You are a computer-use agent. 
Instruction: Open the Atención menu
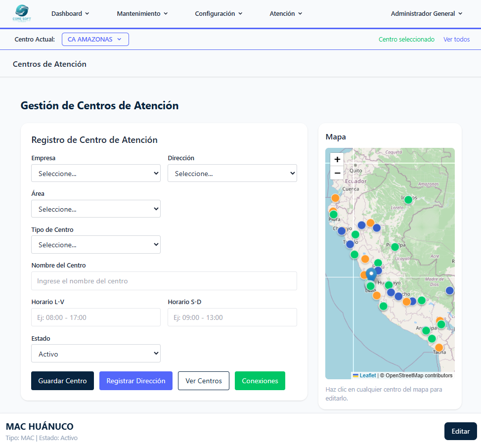[285, 13]
